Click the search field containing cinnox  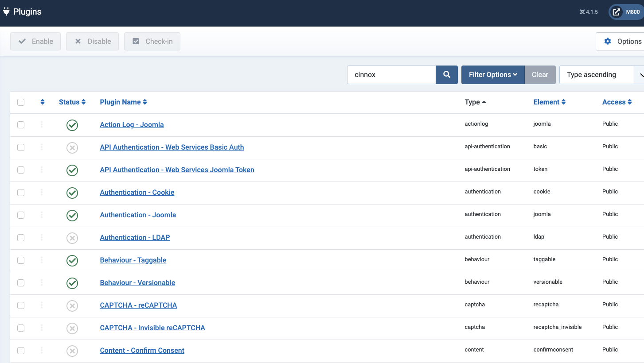[391, 75]
